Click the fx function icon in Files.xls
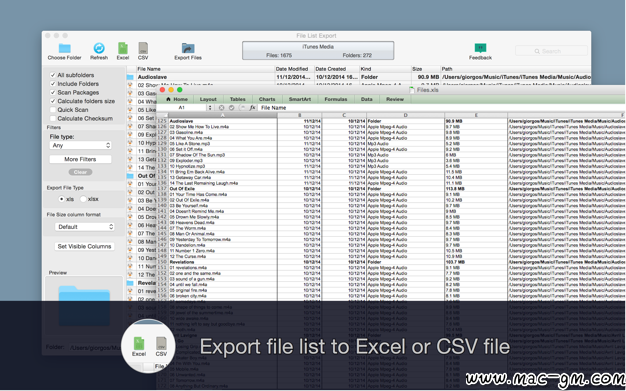Viewport: 626px width, 391px height. pyautogui.click(x=252, y=108)
